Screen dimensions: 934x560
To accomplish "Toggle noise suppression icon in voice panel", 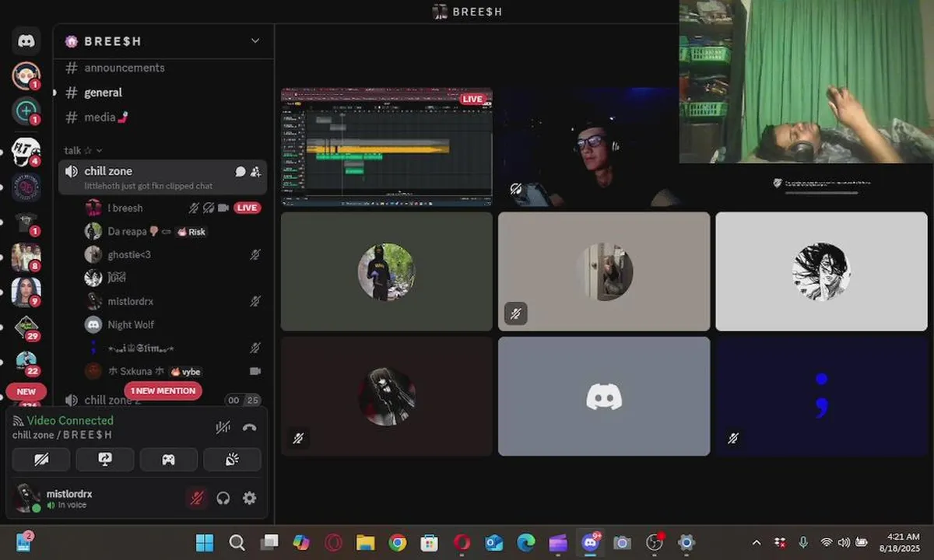I will pos(223,427).
